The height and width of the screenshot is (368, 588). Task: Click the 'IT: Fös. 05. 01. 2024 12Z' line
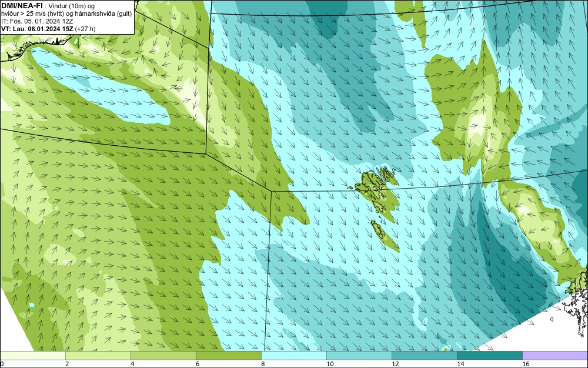coord(37,21)
